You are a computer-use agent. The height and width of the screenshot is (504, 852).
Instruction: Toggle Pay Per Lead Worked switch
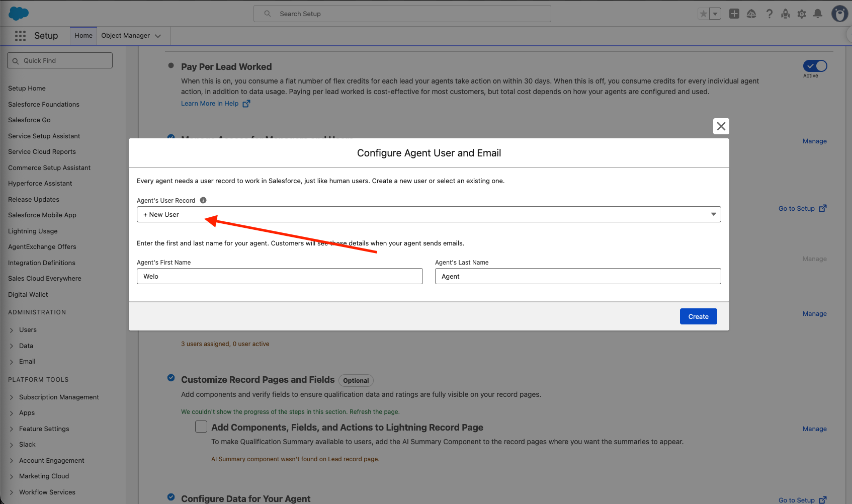(815, 66)
